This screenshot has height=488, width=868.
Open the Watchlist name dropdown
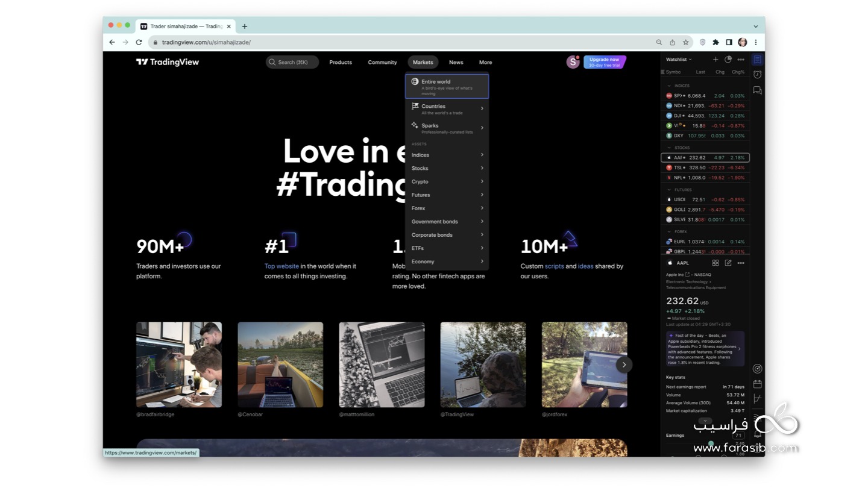coord(679,60)
